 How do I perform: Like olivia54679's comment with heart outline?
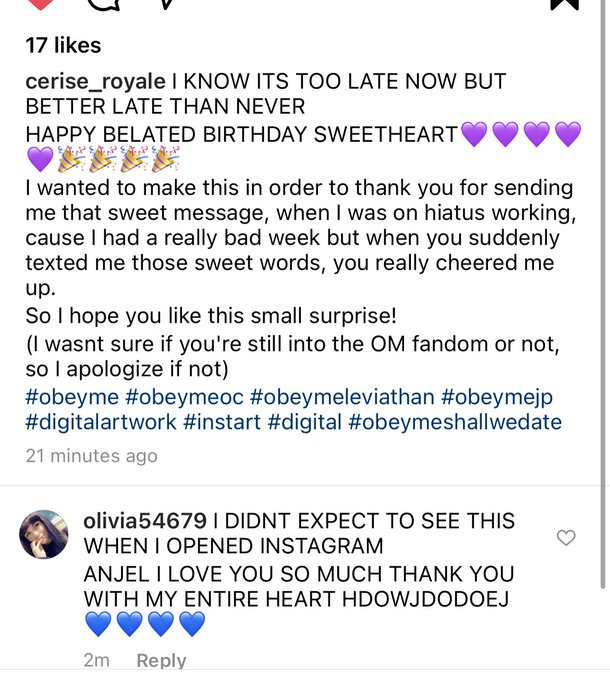click(x=566, y=538)
